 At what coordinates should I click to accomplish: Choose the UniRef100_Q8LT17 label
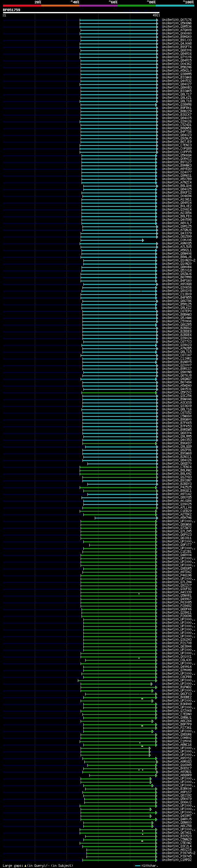tap(177, 95)
